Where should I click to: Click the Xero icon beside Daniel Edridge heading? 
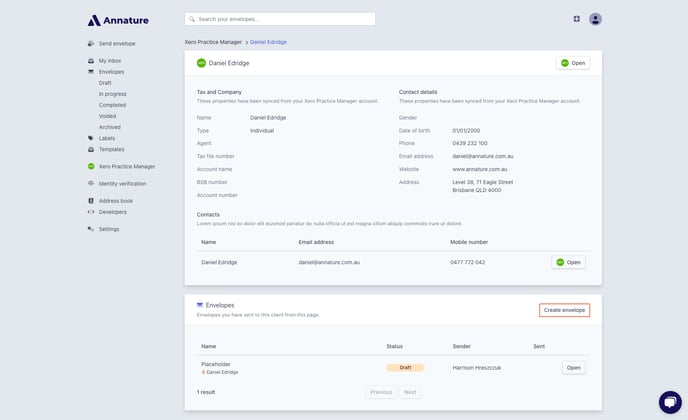[201, 63]
